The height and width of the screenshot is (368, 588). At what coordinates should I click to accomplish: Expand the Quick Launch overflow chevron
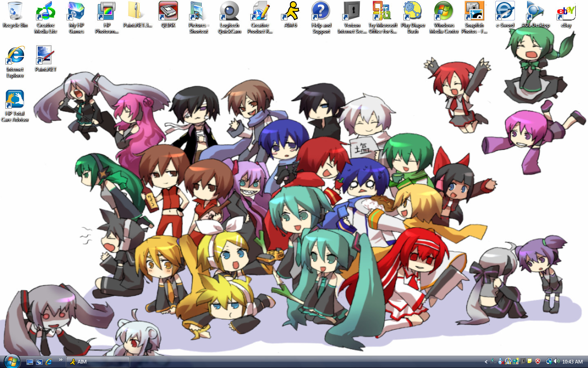pos(60,360)
